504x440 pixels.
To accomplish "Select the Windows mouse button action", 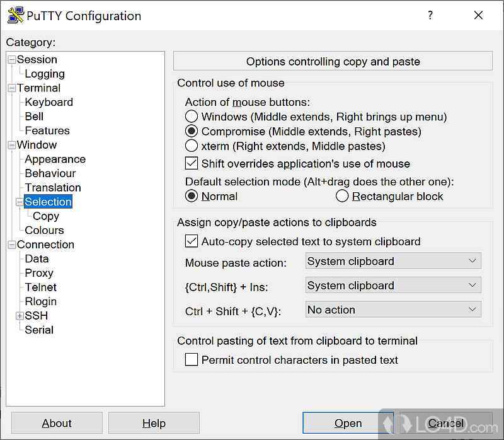I will 192,117.
